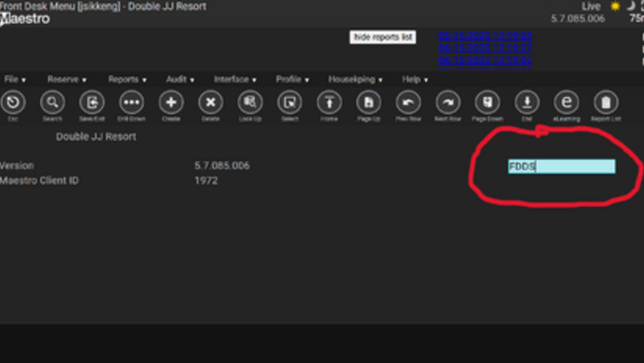Click the Save/Exit toolbar icon

[92, 102]
